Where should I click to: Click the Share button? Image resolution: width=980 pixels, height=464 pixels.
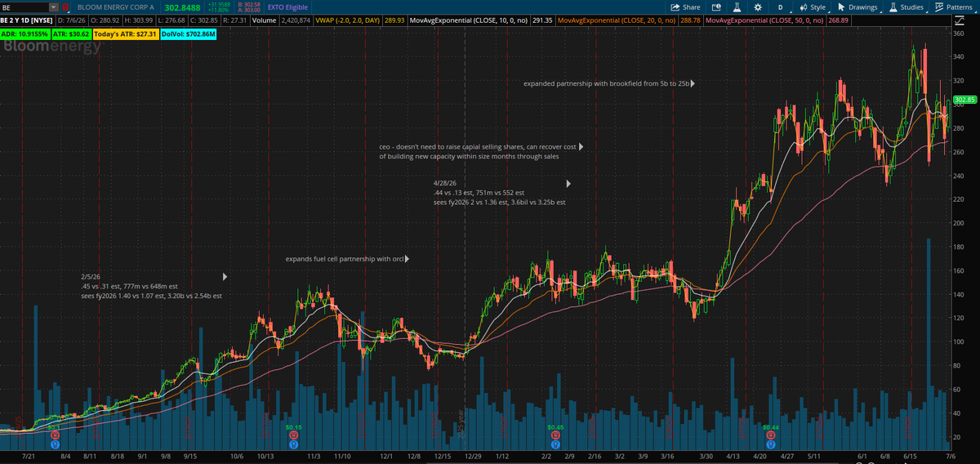pos(686,7)
